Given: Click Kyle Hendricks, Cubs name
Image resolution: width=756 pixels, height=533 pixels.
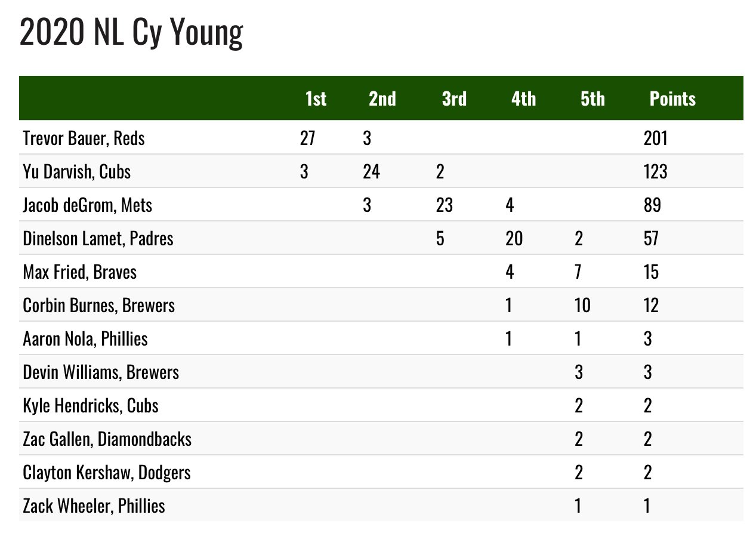Looking at the screenshot, I should 90,406.
